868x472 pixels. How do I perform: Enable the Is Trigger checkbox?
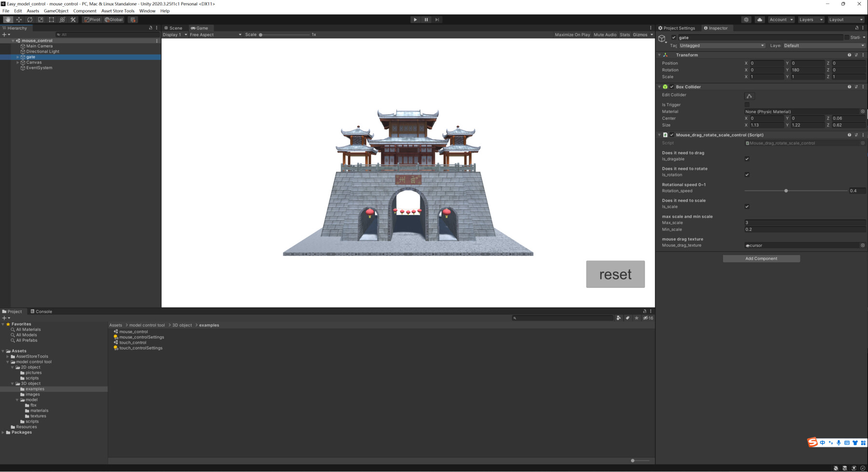pyautogui.click(x=747, y=104)
